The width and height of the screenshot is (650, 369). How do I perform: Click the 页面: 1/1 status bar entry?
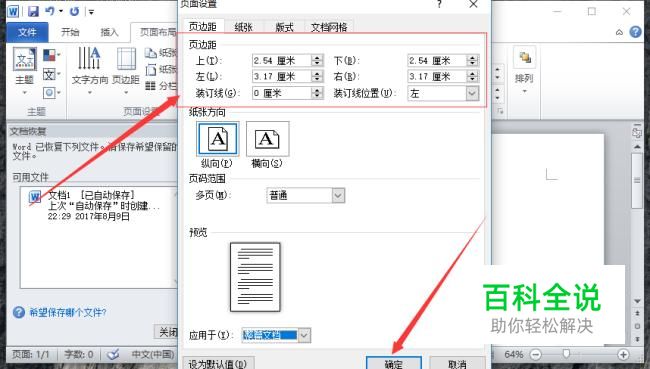[30, 354]
